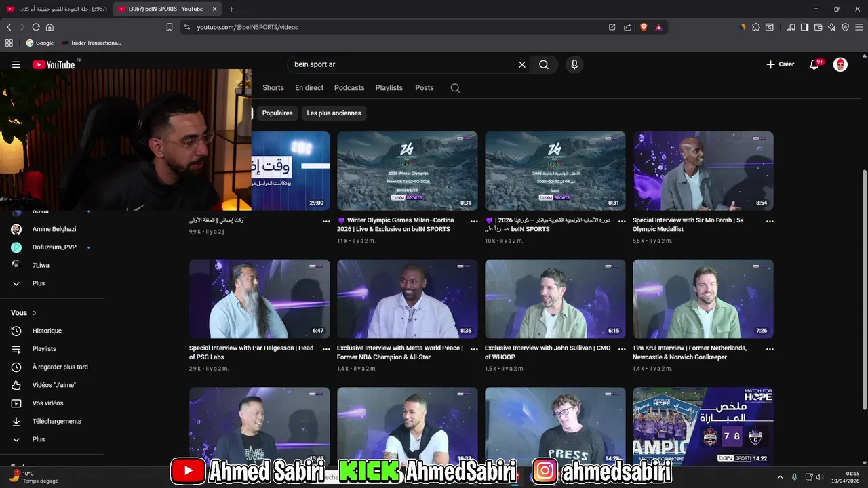
Task: Switch to the Shorts tab
Action: coord(273,88)
